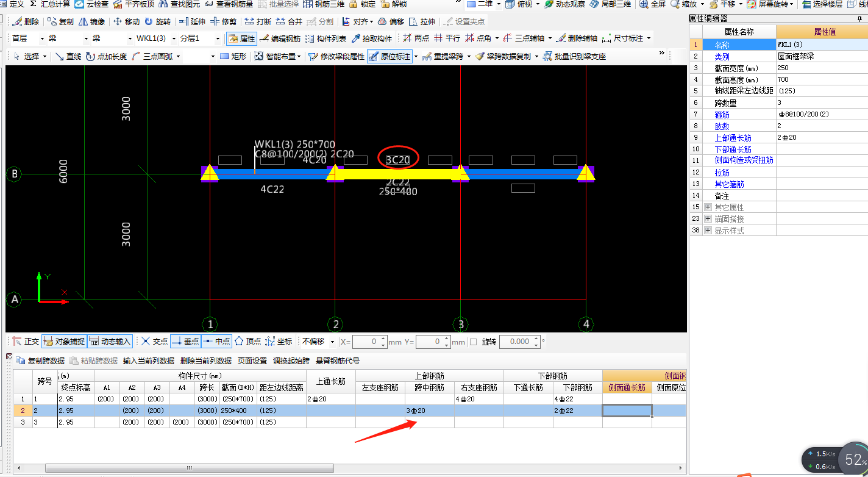This screenshot has height=477, width=868.
Task: Pick the 旋转 rotate tool
Action: [x=157, y=21]
